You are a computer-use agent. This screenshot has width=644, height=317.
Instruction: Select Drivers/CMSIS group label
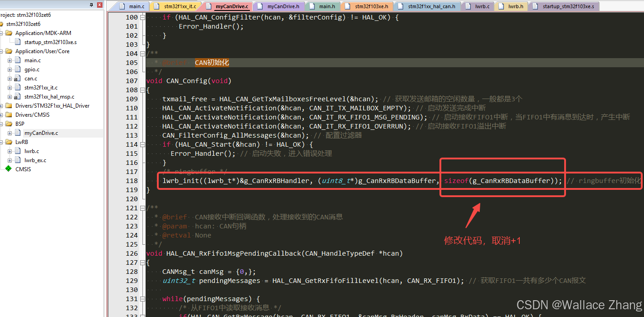33,115
